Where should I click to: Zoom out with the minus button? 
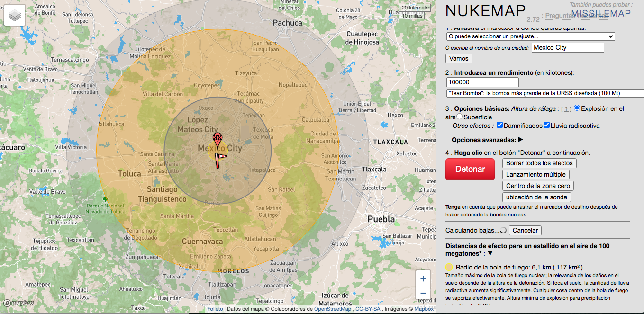[423, 293]
